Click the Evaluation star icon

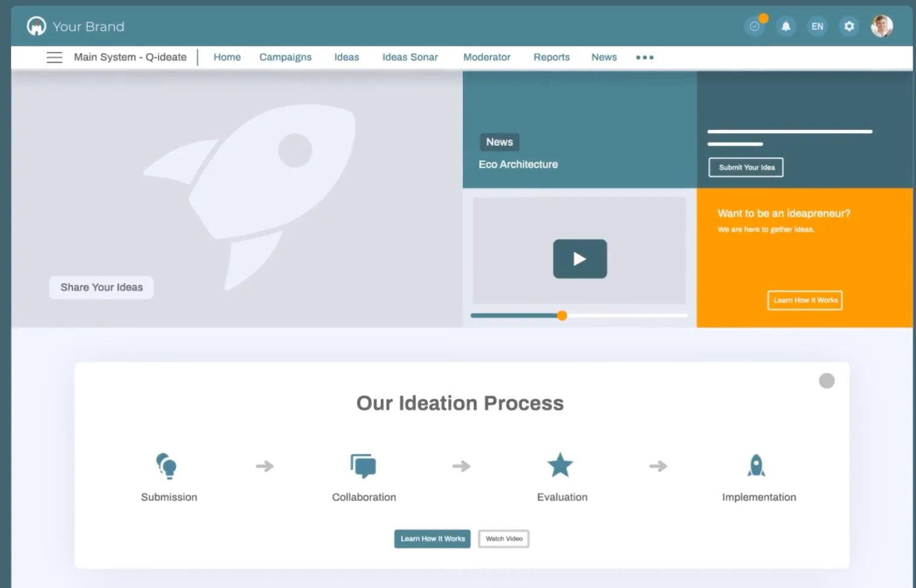tap(560, 465)
